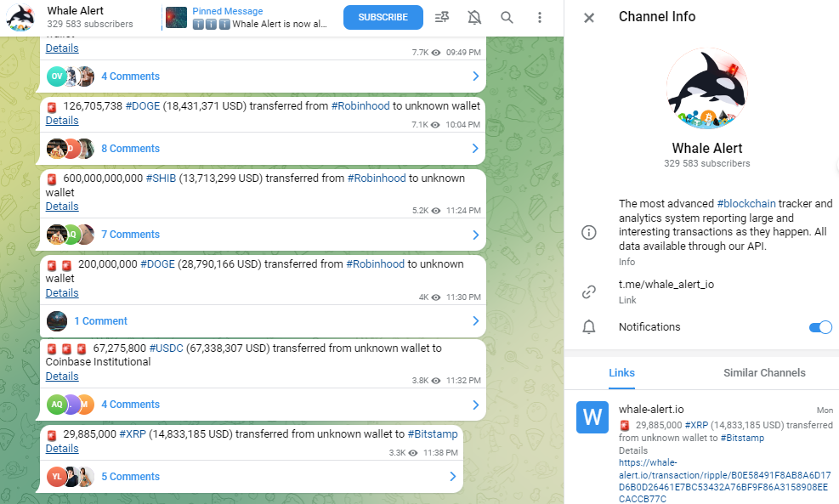Click the bell icon next to Notifications
The width and height of the screenshot is (839, 504).
point(588,327)
